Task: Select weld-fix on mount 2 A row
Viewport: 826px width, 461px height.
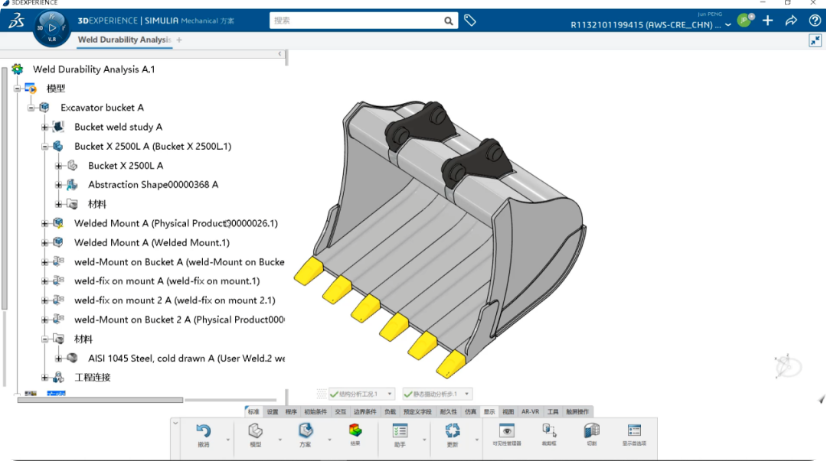Action: 174,300
